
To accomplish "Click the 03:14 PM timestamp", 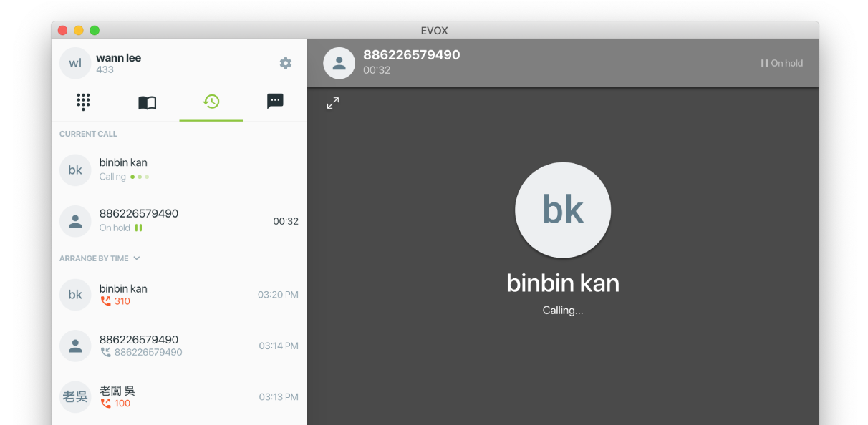I will coord(279,346).
